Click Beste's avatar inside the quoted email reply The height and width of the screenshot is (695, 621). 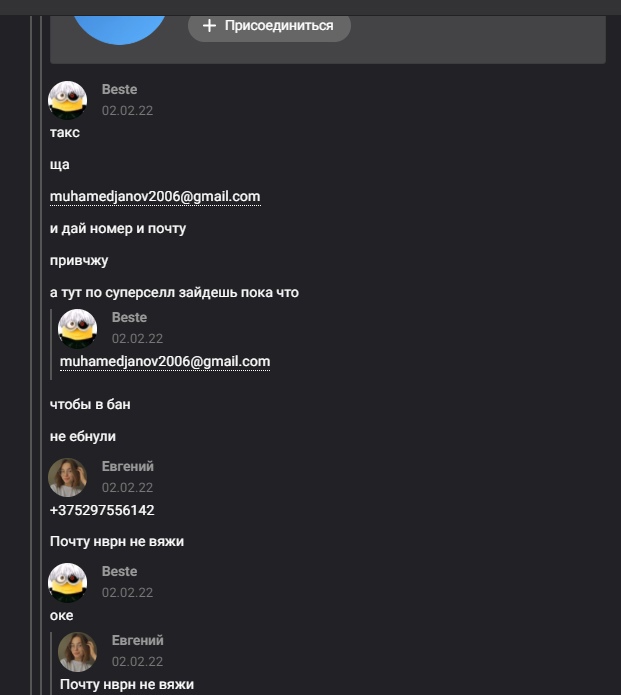point(78,328)
